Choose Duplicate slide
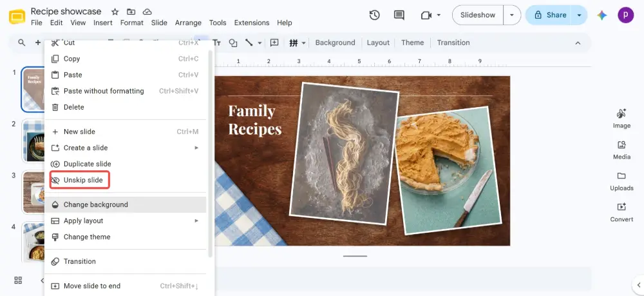The height and width of the screenshot is (296, 644). pos(126,164)
